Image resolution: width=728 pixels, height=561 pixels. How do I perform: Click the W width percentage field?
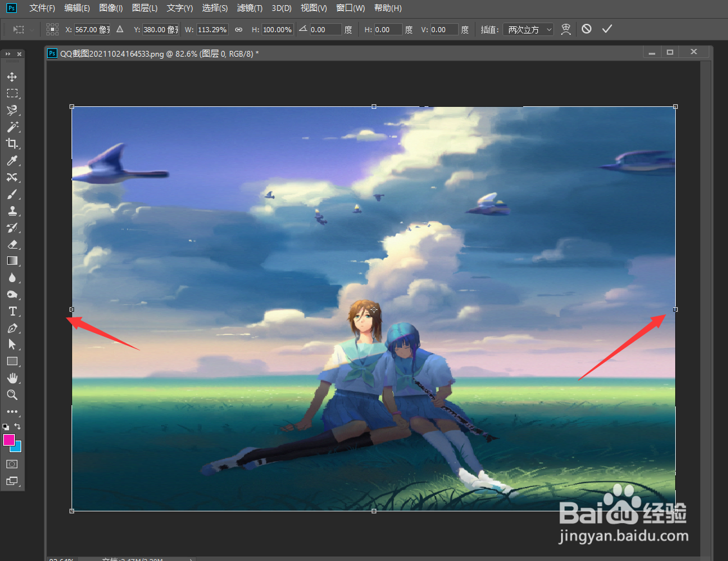[x=212, y=30]
